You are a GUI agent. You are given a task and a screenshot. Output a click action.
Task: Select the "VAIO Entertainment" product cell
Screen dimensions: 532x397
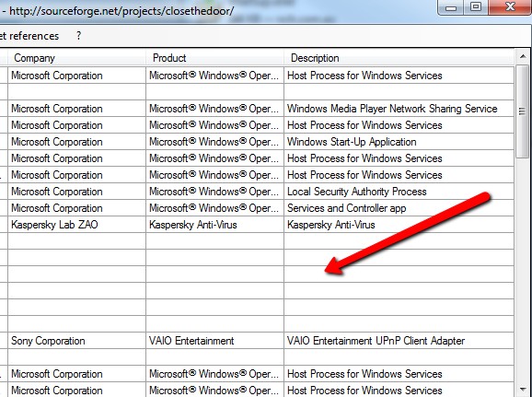215,341
